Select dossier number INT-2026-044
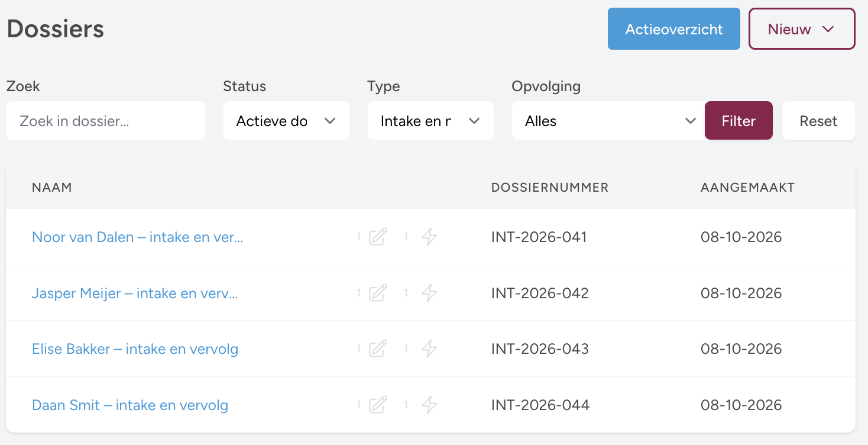 (540, 405)
